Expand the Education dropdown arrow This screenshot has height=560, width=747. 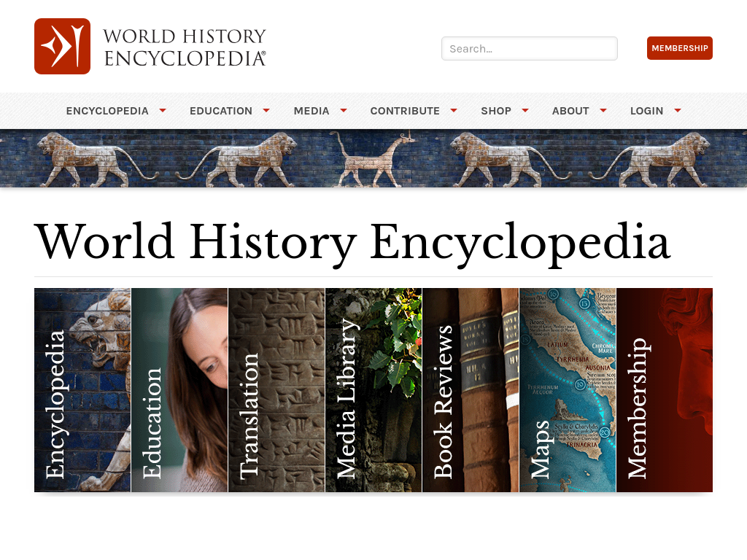266,111
